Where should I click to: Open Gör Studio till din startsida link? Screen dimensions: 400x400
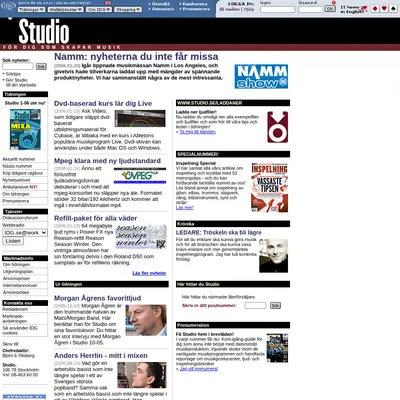click(x=20, y=83)
